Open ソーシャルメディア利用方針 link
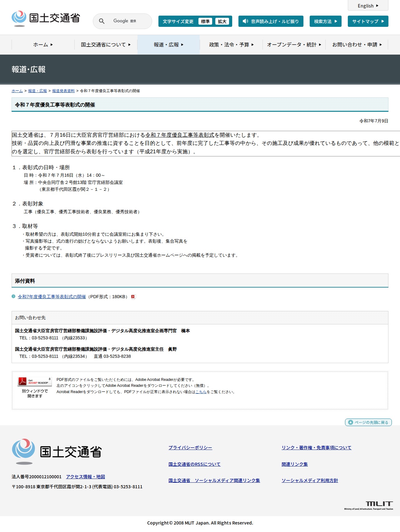This screenshot has height=532, width=400. pyautogui.click(x=310, y=480)
